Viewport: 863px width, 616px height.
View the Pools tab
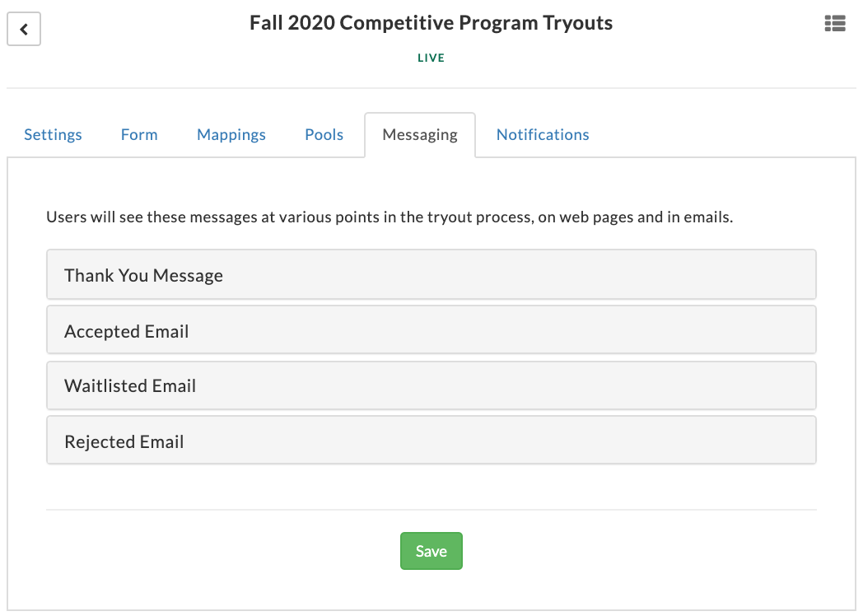point(324,135)
